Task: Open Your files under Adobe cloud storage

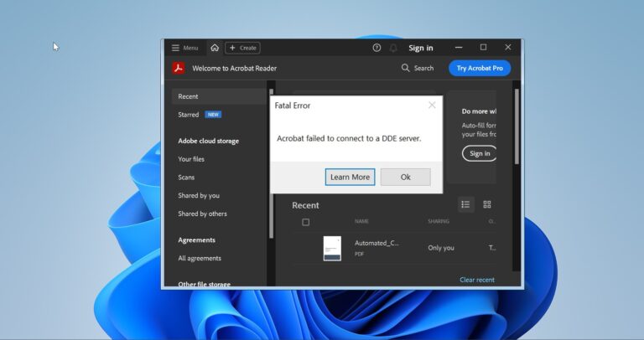Action: click(x=191, y=159)
